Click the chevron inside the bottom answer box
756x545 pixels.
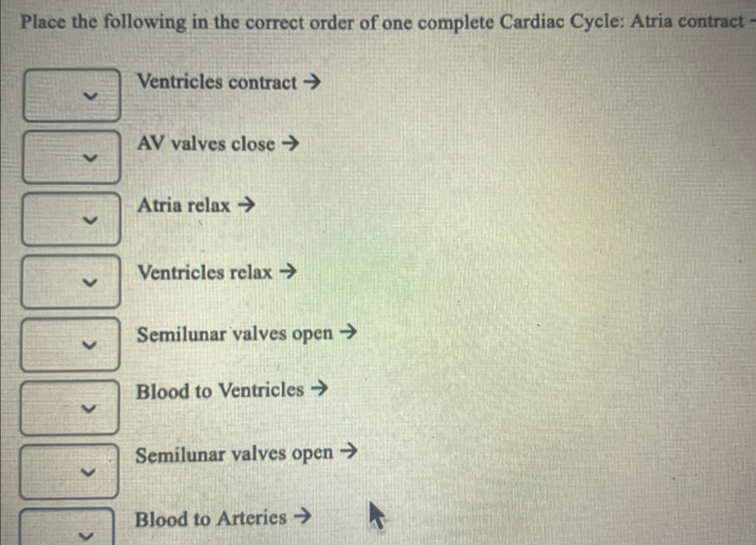[x=87, y=535]
